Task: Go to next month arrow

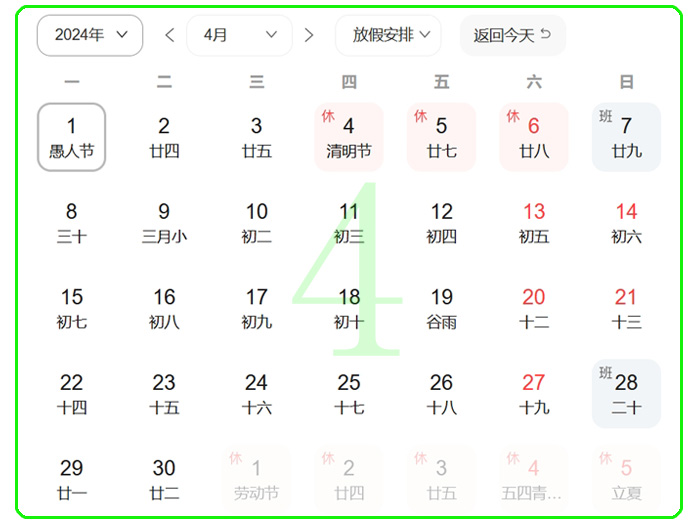Action: pyautogui.click(x=309, y=35)
